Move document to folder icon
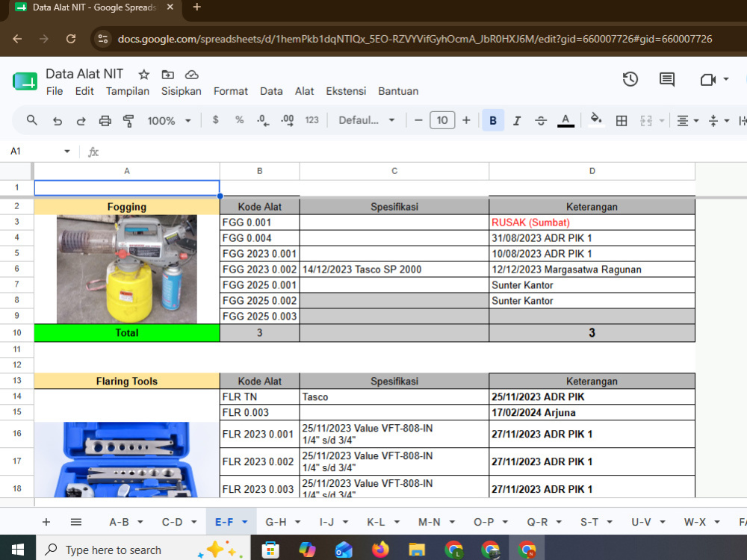747x560 pixels. click(167, 75)
